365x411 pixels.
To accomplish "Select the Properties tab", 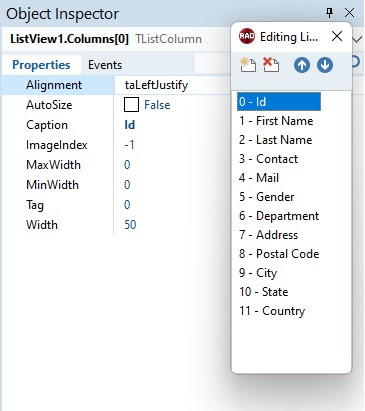I will [41, 65].
